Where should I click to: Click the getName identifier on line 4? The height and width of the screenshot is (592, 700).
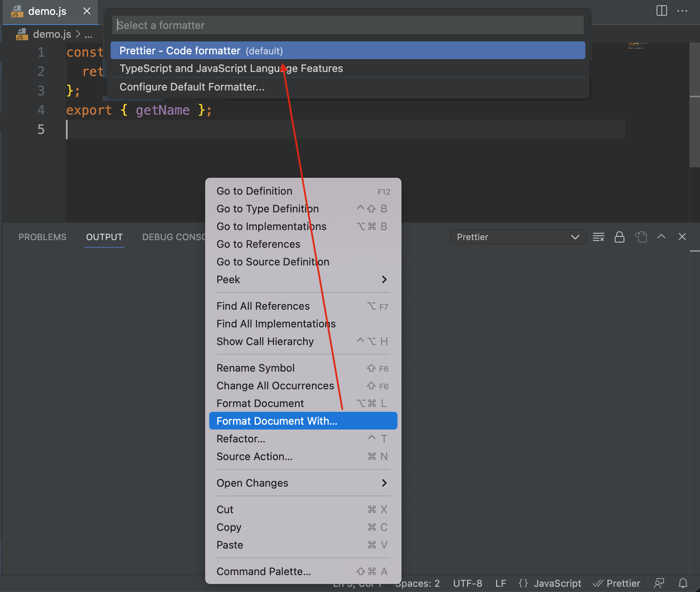[163, 110]
